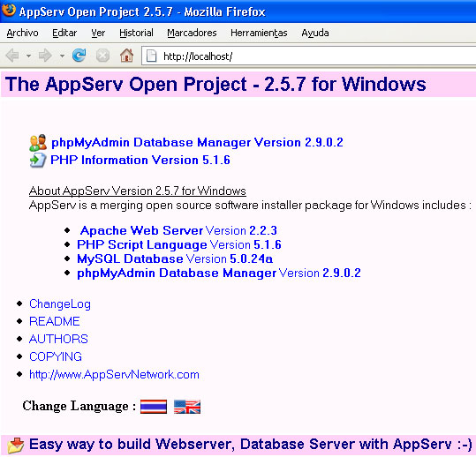The height and width of the screenshot is (457, 476).
Task: Open the Marcadores menu
Action: (x=192, y=33)
